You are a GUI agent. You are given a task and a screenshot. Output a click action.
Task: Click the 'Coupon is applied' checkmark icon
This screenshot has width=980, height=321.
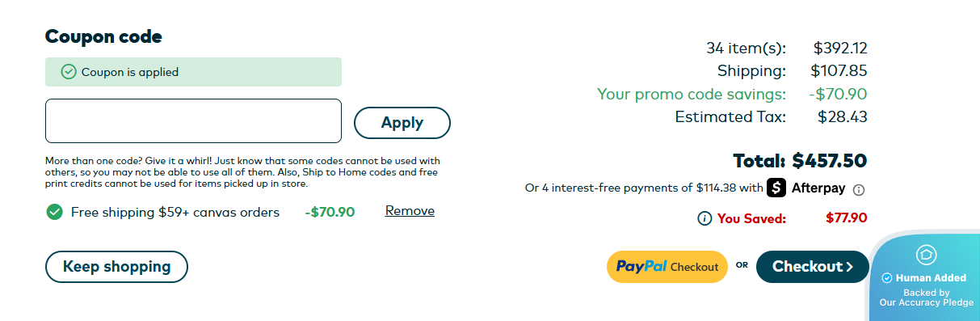click(x=69, y=72)
